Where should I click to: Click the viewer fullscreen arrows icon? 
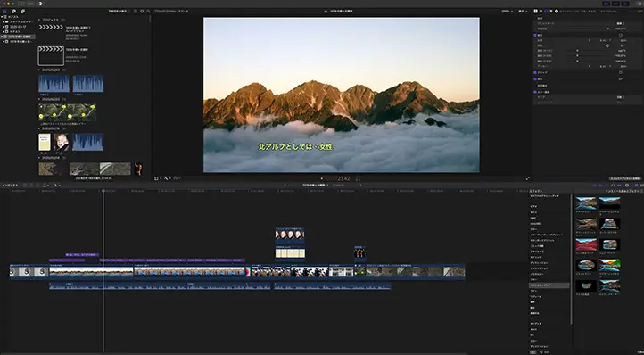tap(528, 178)
